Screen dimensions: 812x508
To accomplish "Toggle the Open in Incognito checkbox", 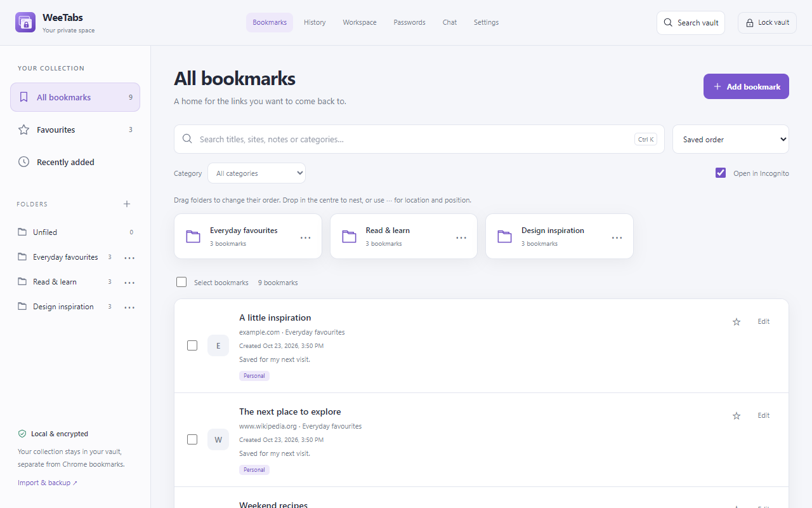I will click(x=721, y=173).
